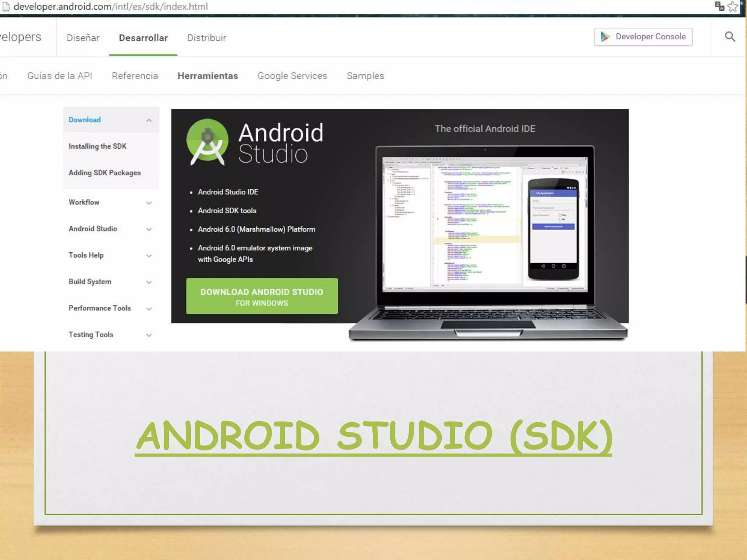Open the Referencia section
This screenshot has width=747, height=560.
tap(135, 75)
